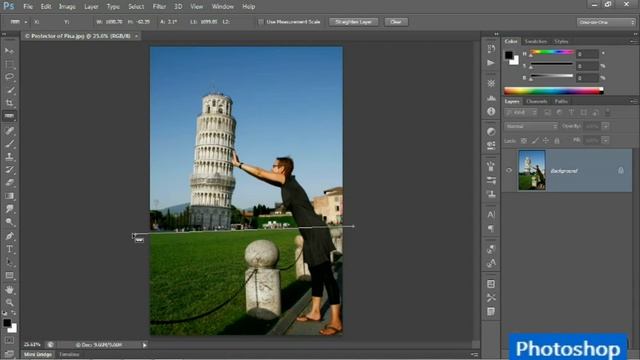
Task: Open the Layers panel options menu
Action: pos(633,101)
